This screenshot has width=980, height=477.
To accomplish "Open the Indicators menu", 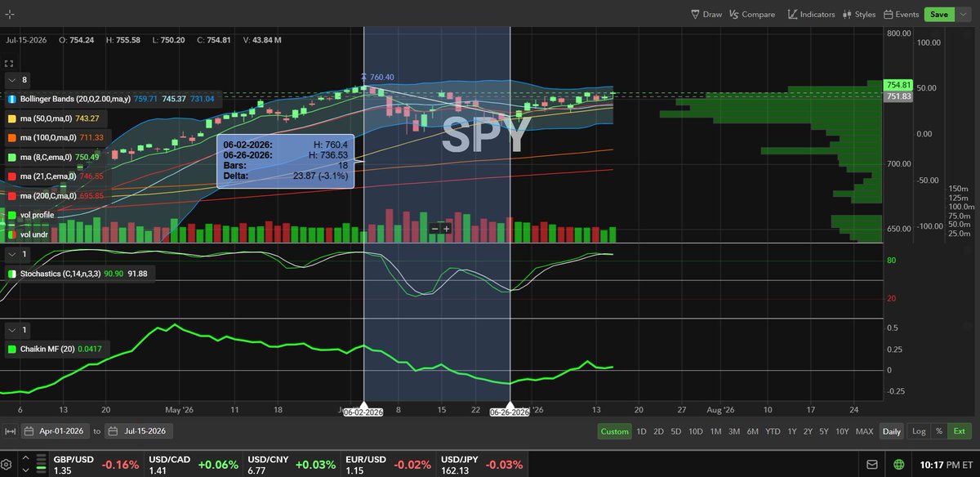I will (x=811, y=14).
